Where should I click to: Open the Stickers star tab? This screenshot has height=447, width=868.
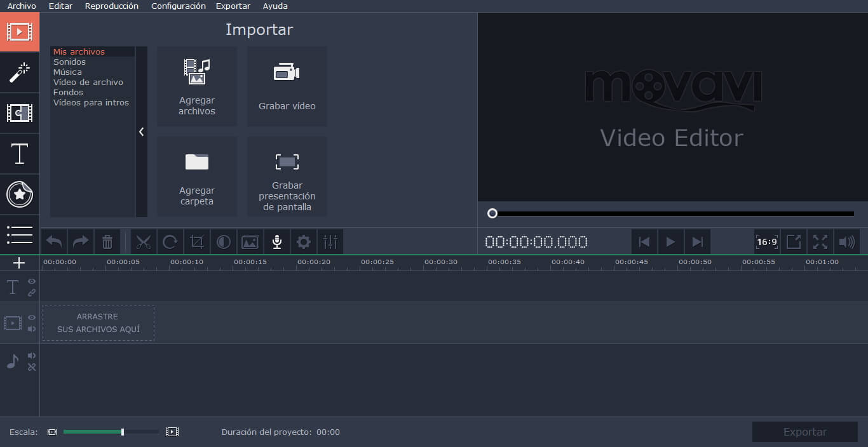click(x=20, y=194)
